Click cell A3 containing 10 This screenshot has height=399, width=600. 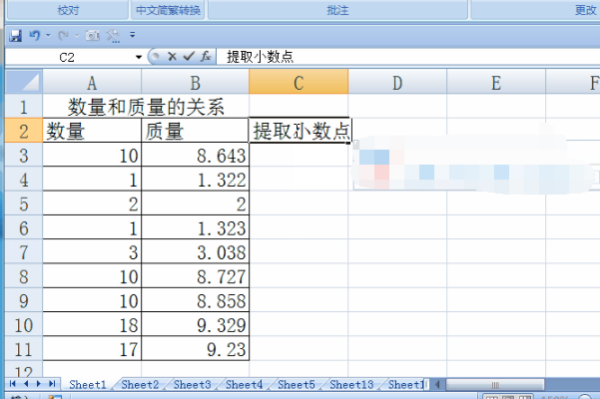(92, 155)
